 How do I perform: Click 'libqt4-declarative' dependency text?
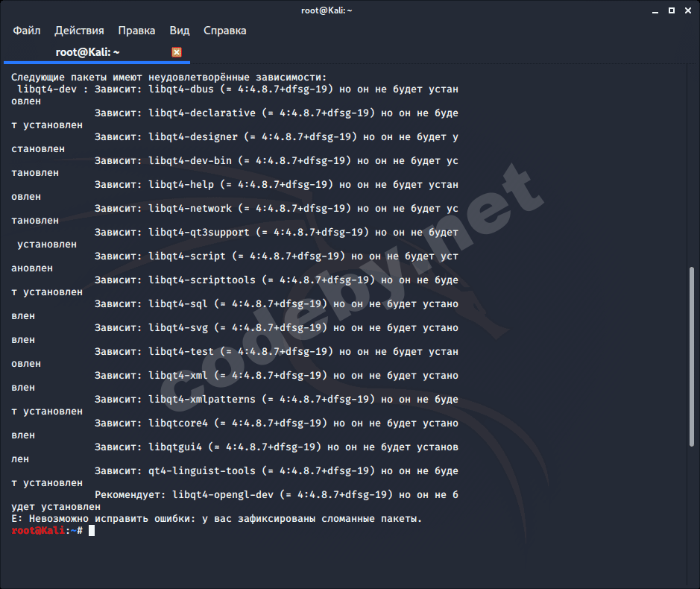click(x=202, y=113)
